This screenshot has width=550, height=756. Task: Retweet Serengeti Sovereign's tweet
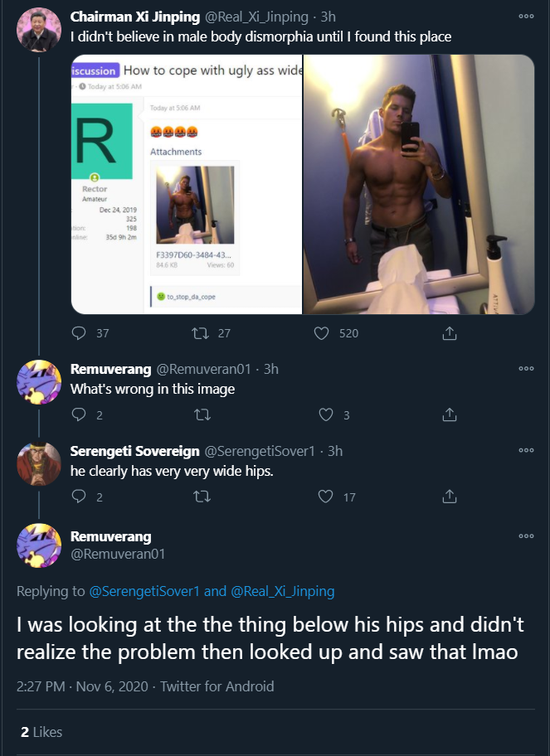click(x=201, y=496)
